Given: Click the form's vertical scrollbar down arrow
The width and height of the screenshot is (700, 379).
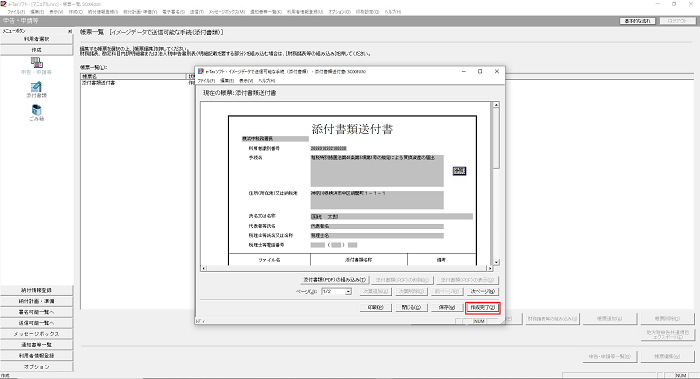Looking at the screenshot, I should tap(496, 262).
